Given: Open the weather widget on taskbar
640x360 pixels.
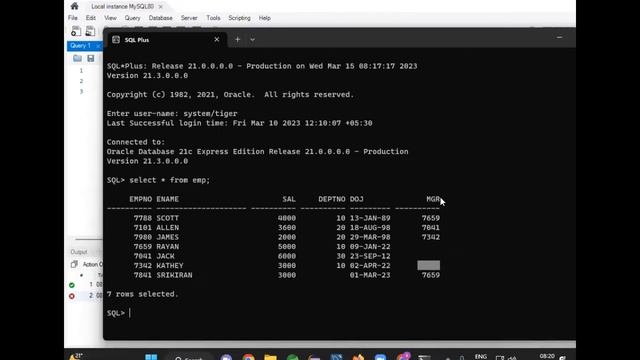Looking at the screenshot, I should (x=76, y=357).
